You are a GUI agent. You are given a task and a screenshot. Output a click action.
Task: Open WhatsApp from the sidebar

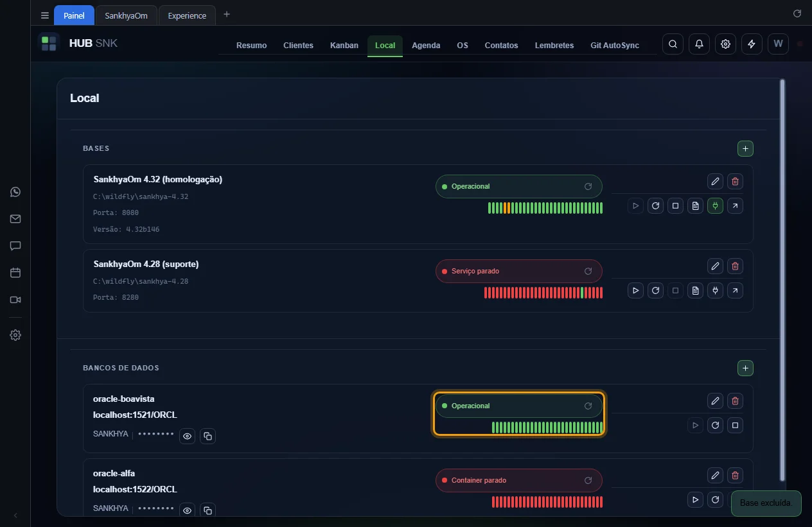(15, 192)
